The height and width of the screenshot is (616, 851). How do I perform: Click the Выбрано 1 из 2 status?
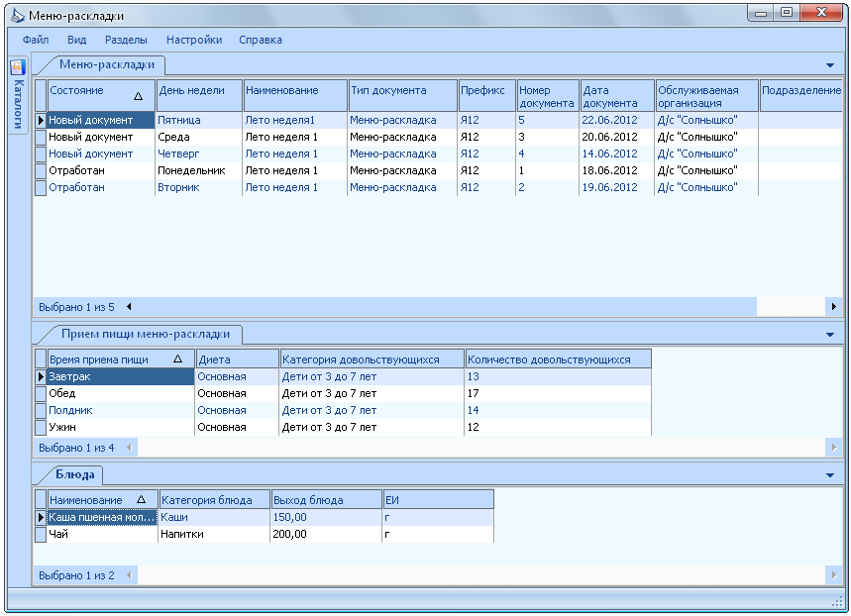(76, 575)
